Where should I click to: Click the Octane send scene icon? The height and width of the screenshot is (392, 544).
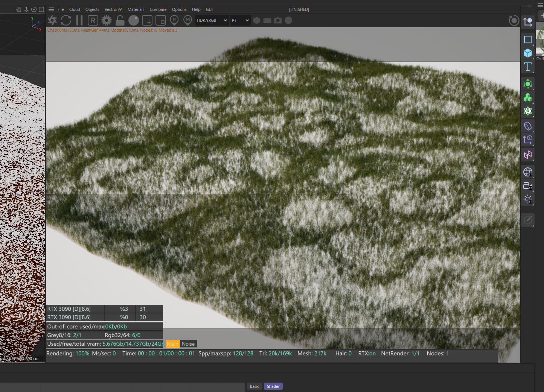pos(52,20)
